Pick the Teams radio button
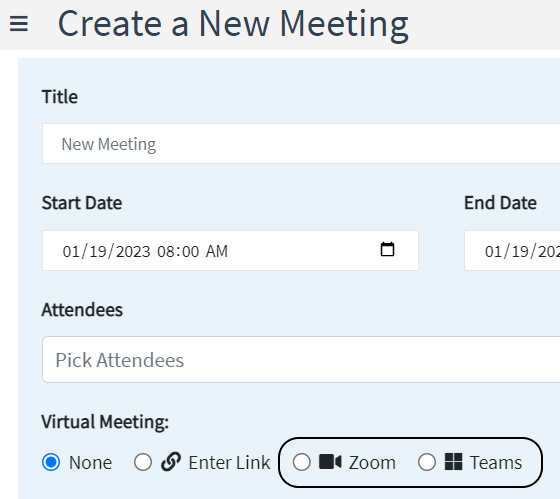Screen dimensions: 560x499 click(427, 462)
